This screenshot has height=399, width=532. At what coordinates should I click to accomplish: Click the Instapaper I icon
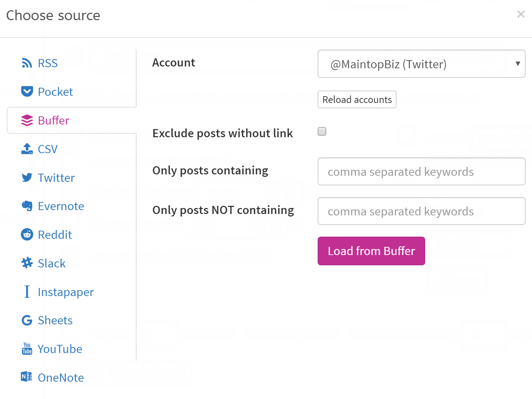click(x=27, y=292)
